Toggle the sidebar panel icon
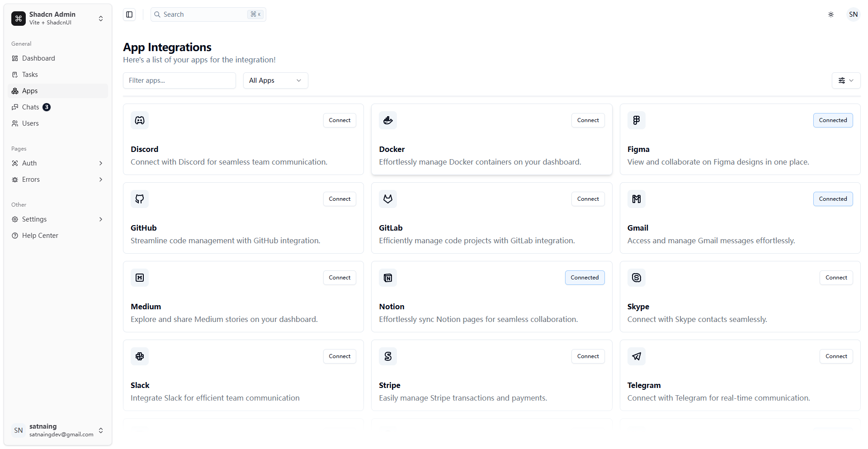 coord(129,14)
